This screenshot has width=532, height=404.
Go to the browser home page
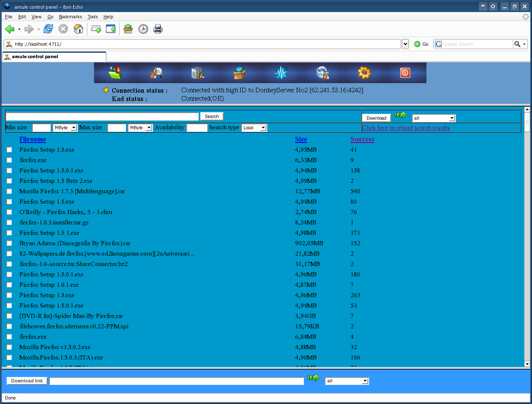[78, 29]
